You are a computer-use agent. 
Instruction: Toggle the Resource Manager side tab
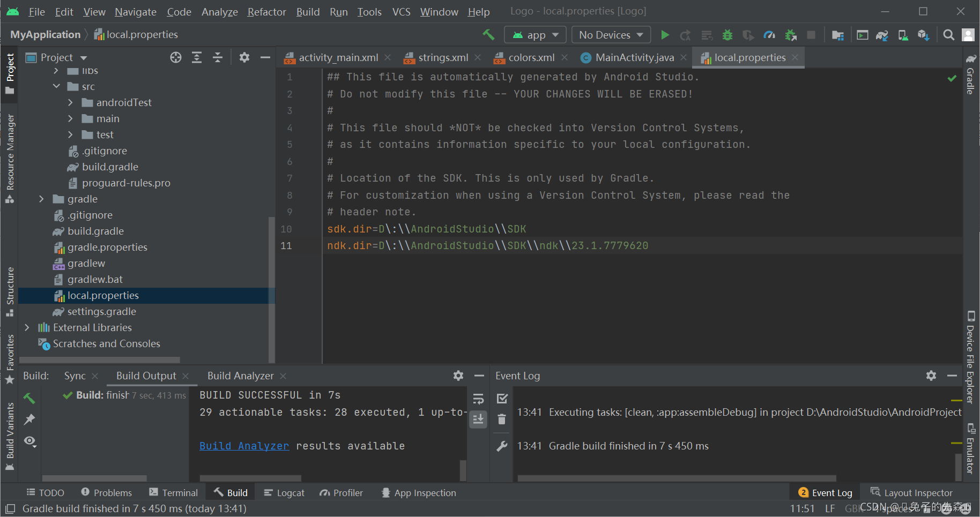coord(10,159)
